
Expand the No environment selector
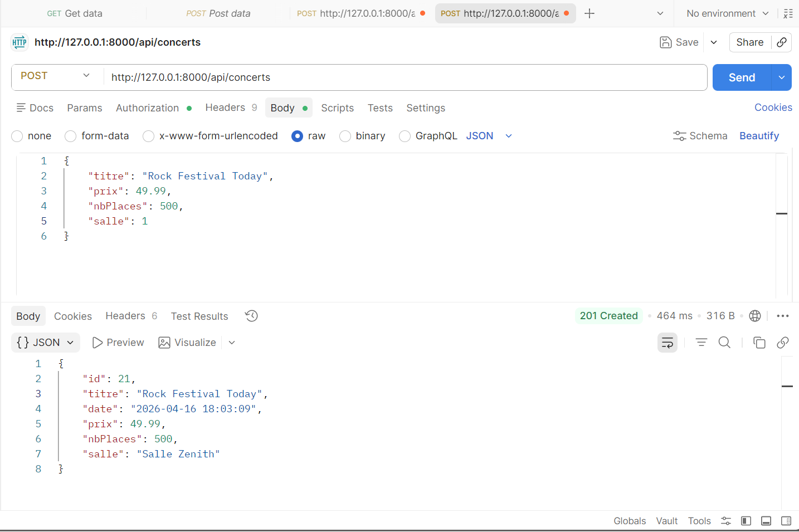(727, 13)
